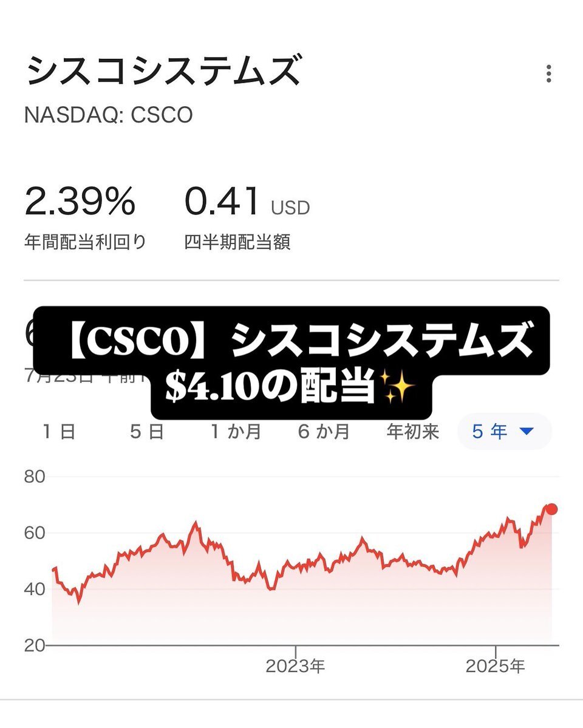The height and width of the screenshot is (728, 583).
Task: Click the 2025年 axis label
Action: [x=495, y=666]
